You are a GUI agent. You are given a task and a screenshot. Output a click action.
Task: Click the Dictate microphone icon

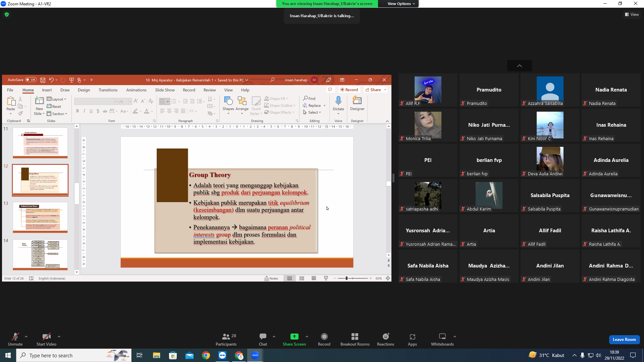pos(338,101)
